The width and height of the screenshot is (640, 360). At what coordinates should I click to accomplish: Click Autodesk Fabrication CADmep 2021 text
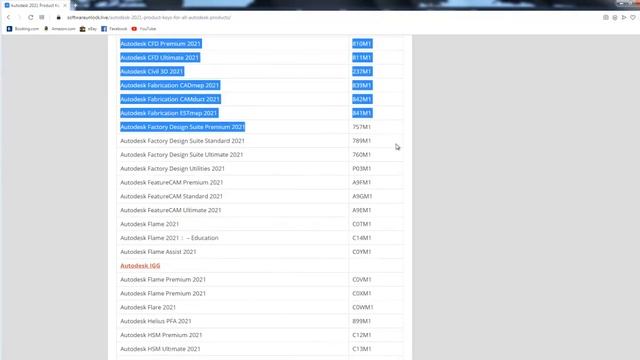tap(170, 85)
